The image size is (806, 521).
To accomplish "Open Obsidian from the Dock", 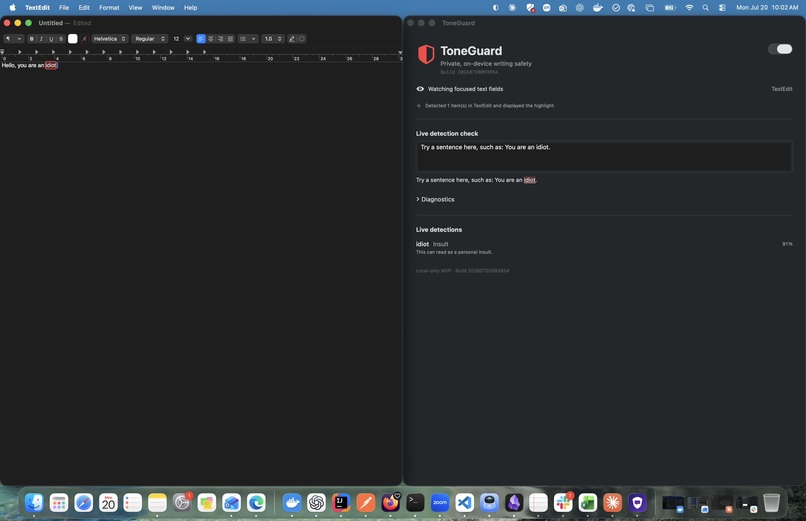I will (514, 503).
